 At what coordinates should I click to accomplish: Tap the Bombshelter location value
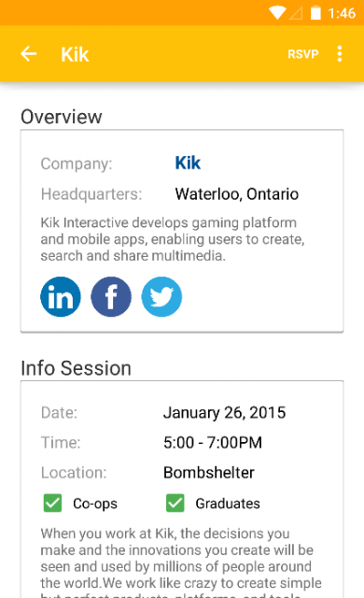(209, 473)
